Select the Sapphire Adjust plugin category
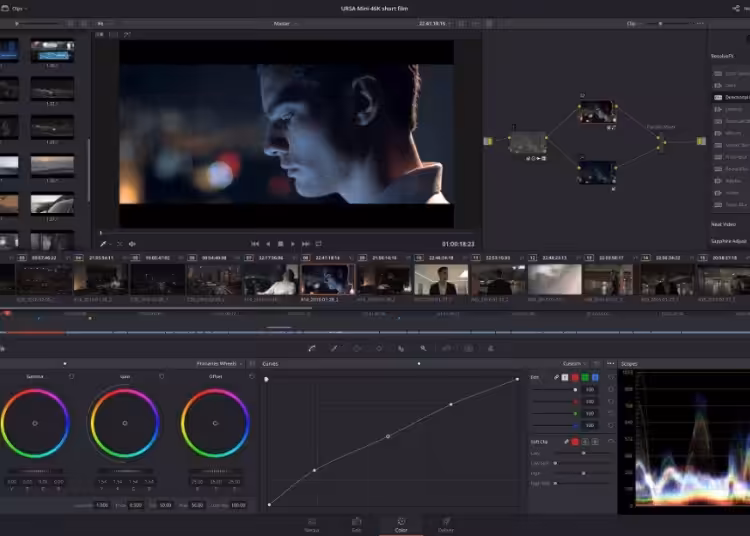This screenshot has height=536, width=750. [x=729, y=241]
